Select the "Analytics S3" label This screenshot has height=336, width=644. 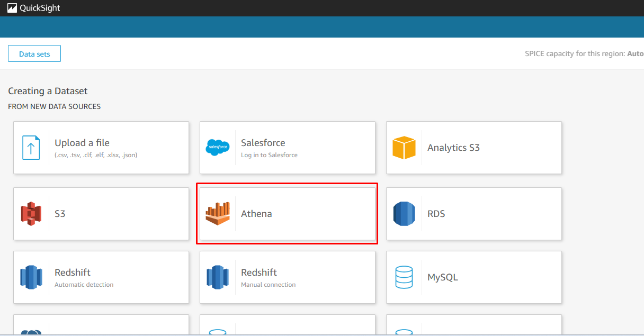pyautogui.click(x=453, y=148)
